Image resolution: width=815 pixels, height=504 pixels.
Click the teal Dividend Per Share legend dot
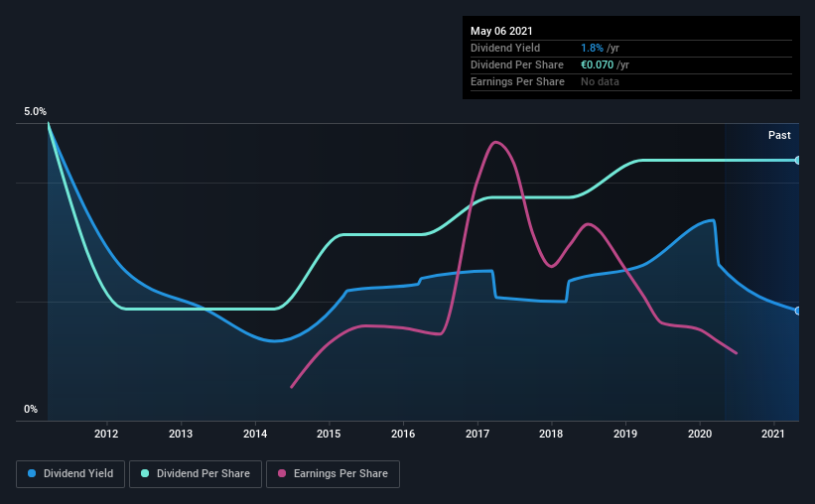(145, 473)
